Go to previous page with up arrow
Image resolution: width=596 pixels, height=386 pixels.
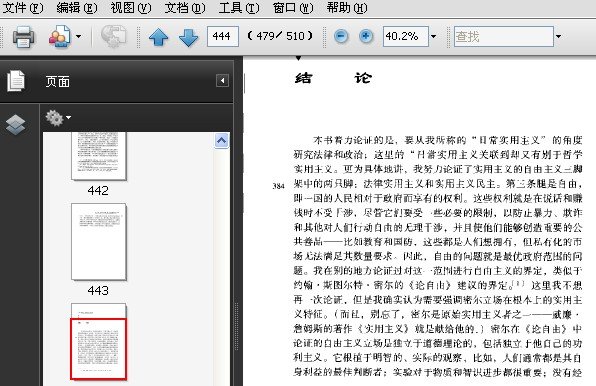click(x=159, y=37)
